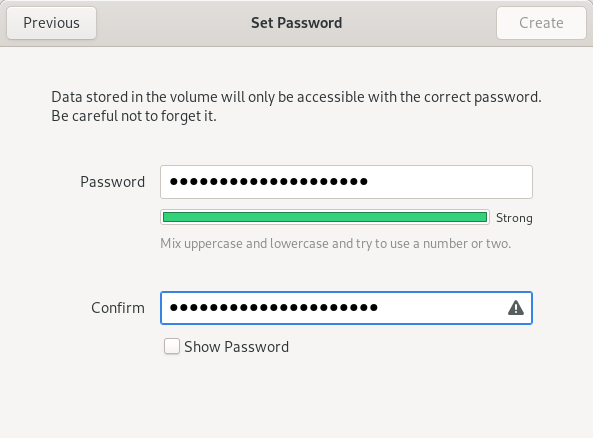Click the green password strength bar
This screenshot has width=593, height=438.
tap(325, 217)
